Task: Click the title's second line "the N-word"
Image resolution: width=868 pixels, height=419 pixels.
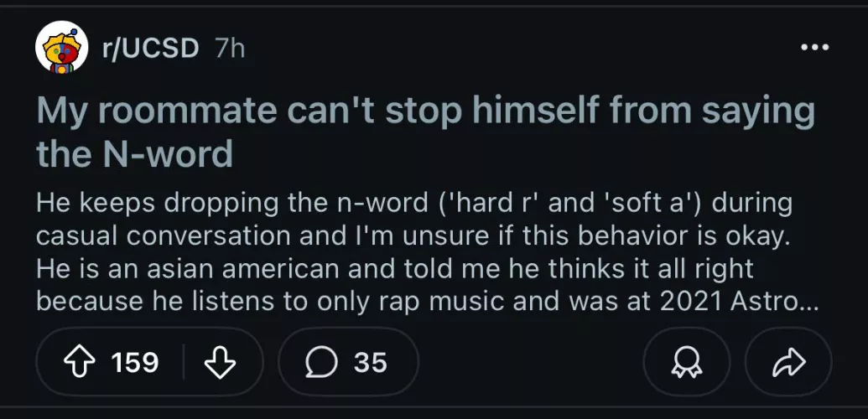Action: 134,154
